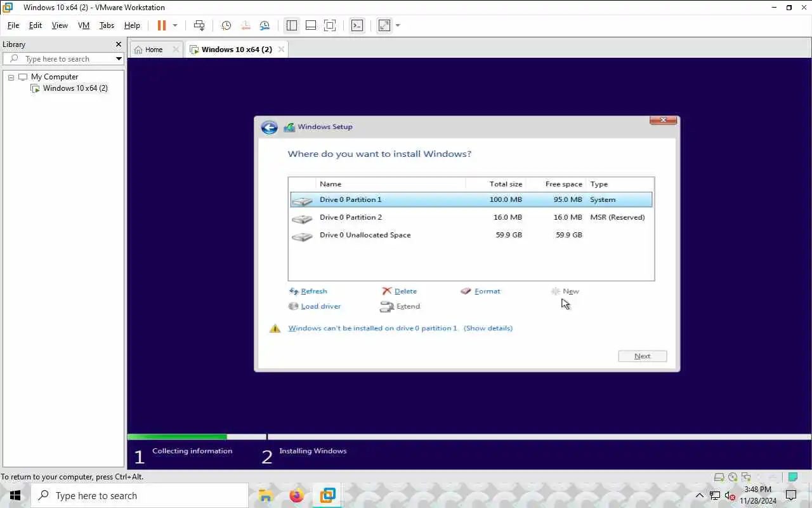Go back in Windows Setup
Image resolution: width=812 pixels, height=508 pixels.
tap(269, 128)
